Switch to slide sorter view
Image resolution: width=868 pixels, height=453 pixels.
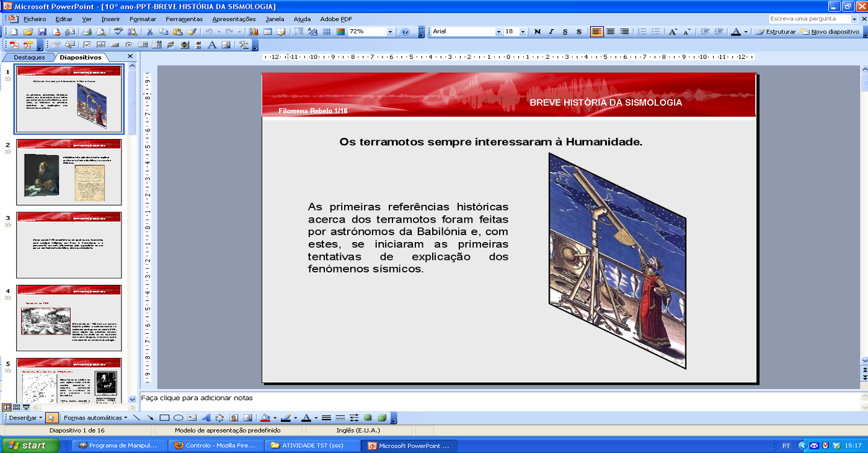point(17,407)
